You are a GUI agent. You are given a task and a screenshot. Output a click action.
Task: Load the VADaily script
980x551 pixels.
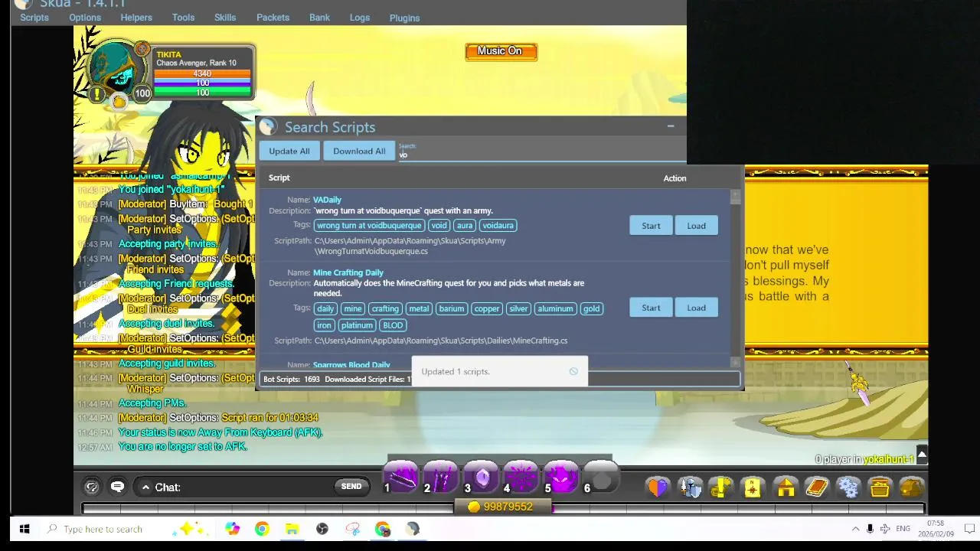[x=696, y=226]
